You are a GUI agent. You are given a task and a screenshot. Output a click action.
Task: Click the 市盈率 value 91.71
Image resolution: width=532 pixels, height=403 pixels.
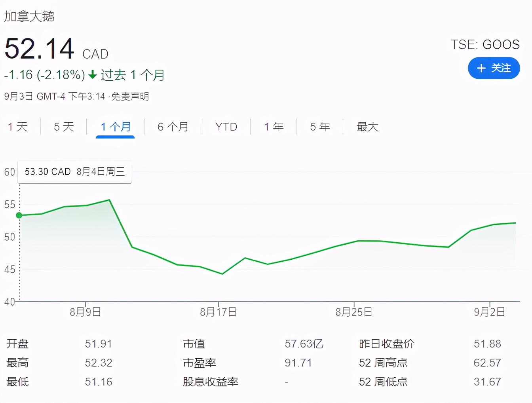(298, 363)
